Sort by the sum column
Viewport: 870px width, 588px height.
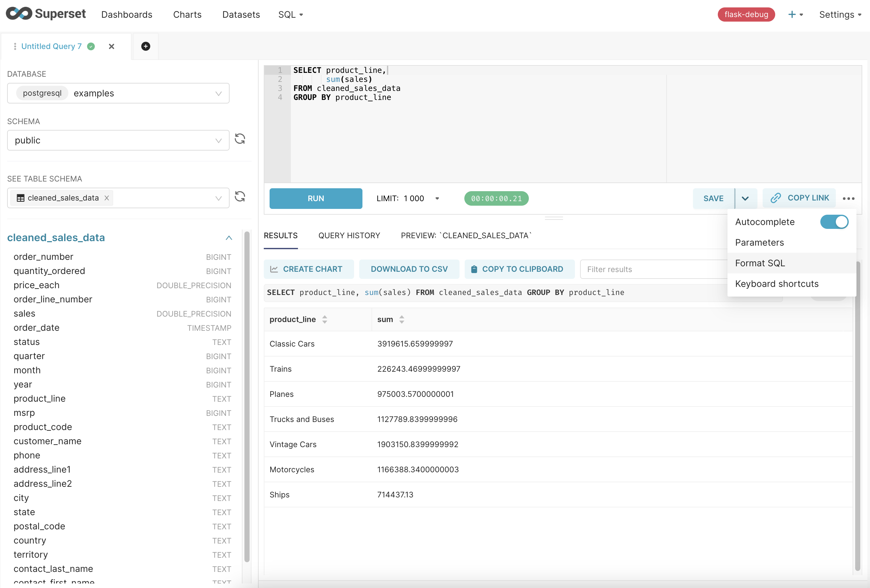pyautogui.click(x=401, y=319)
